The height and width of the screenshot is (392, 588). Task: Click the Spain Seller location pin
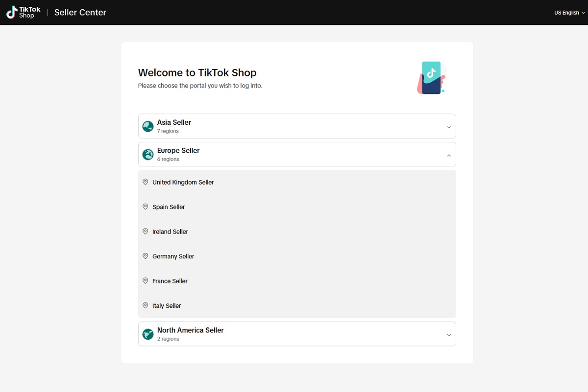click(x=145, y=207)
